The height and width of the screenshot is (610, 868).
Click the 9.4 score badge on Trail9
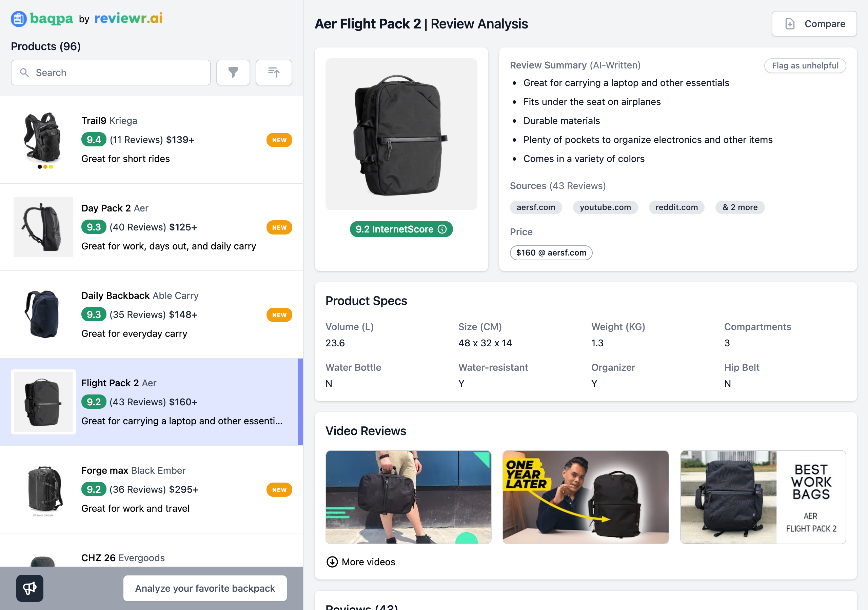click(x=94, y=140)
